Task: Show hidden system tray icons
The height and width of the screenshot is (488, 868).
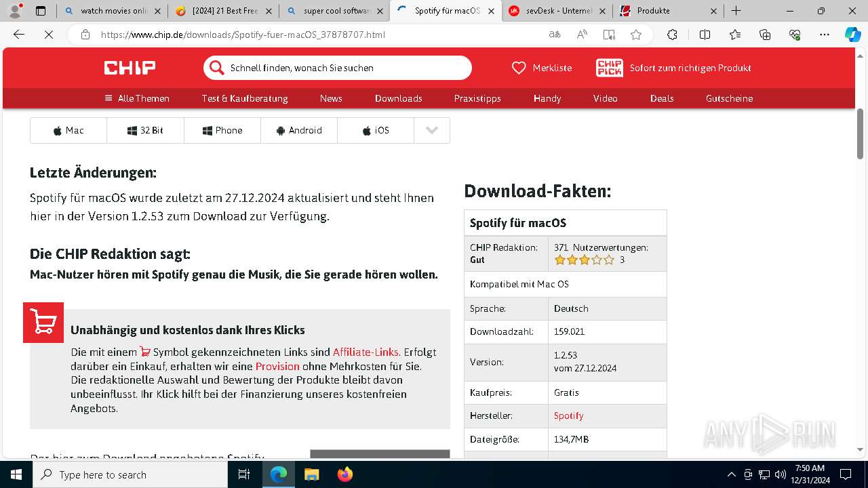Action: coord(731,474)
